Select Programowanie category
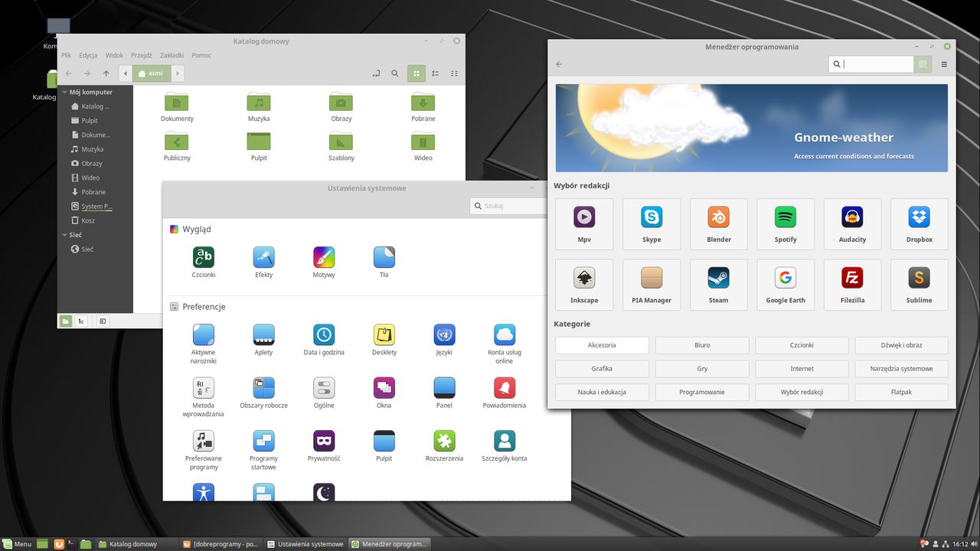This screenshot has height=551, width=980. pyautogui.click(x=702, y=392)
